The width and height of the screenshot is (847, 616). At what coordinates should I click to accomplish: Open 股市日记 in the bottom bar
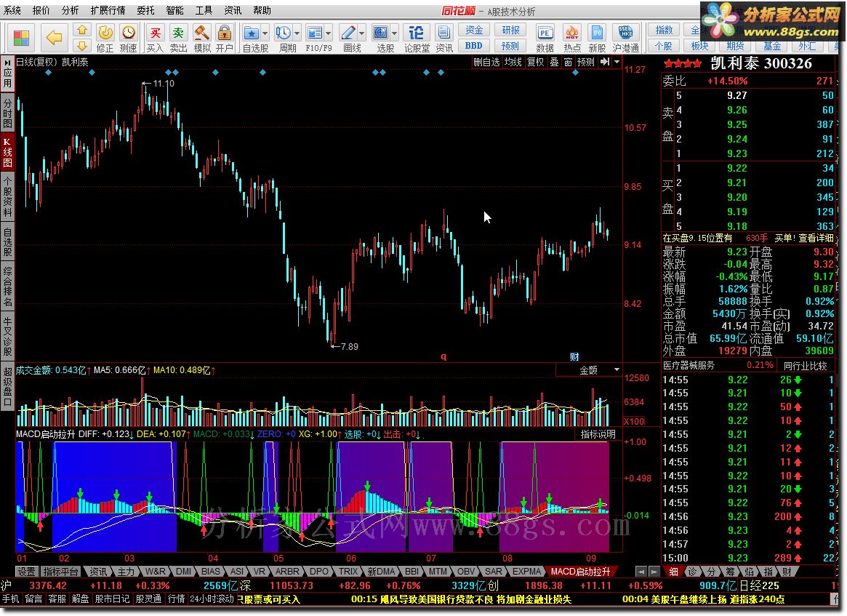[x=113, y=599]
